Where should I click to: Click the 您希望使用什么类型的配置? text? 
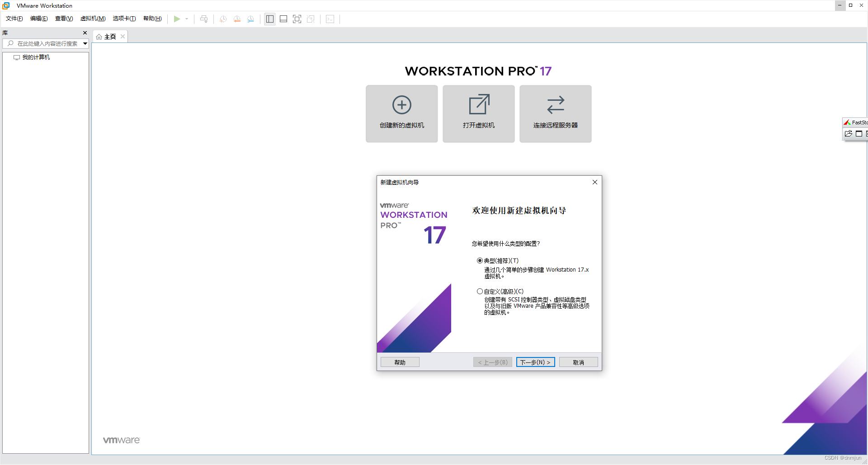[506, 244]
